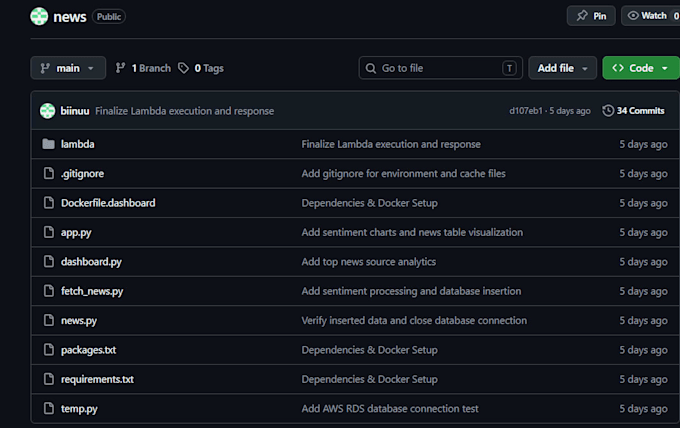The width and height of the screenshot is (680, 428).
Task: Click the git branch icon in main selector
Action: (45, 68)
